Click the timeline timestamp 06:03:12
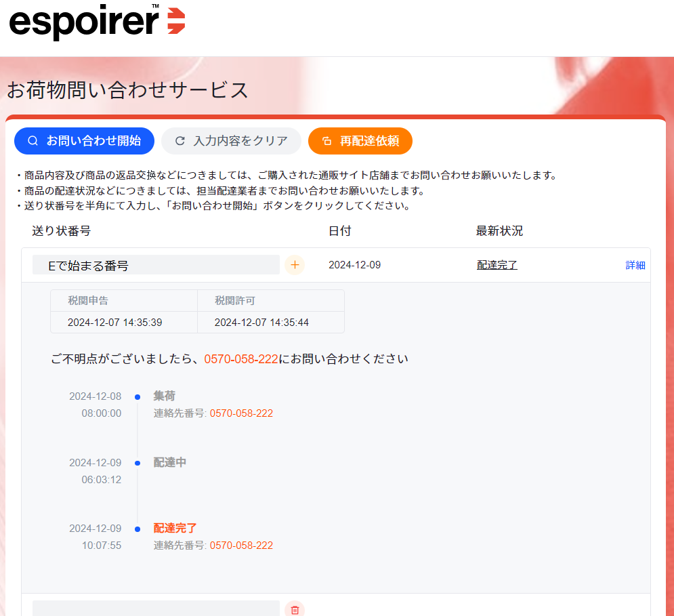 [x=102, y=480]
